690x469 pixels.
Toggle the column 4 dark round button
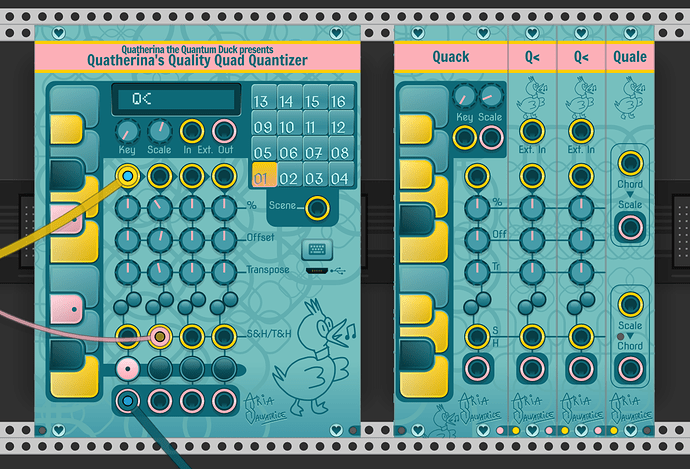(x=224, y=369)
